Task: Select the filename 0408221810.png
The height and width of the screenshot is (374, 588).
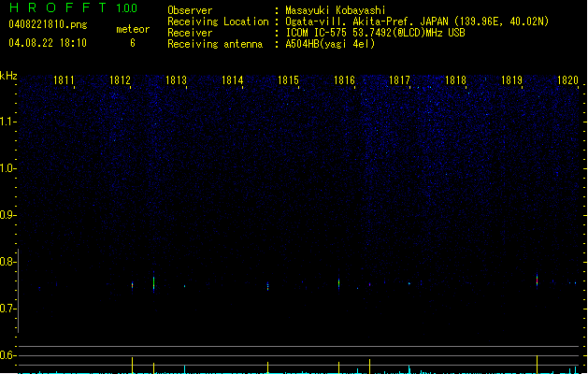Action: click(x=48, y=24)
